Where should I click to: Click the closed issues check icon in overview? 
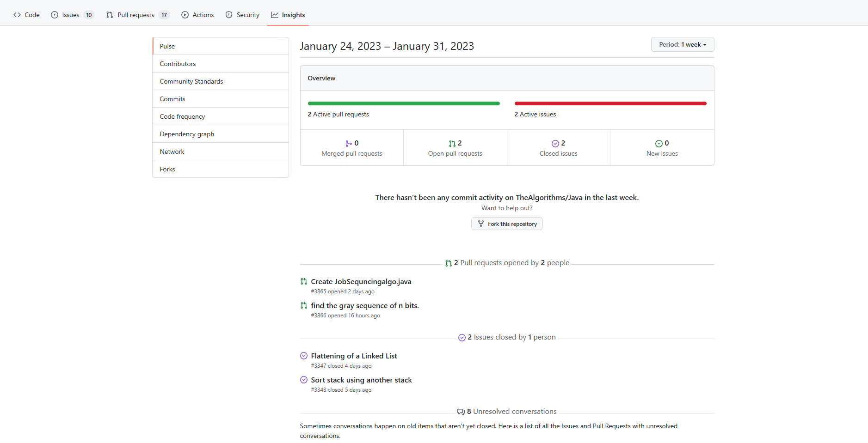(x=555, y=144)
